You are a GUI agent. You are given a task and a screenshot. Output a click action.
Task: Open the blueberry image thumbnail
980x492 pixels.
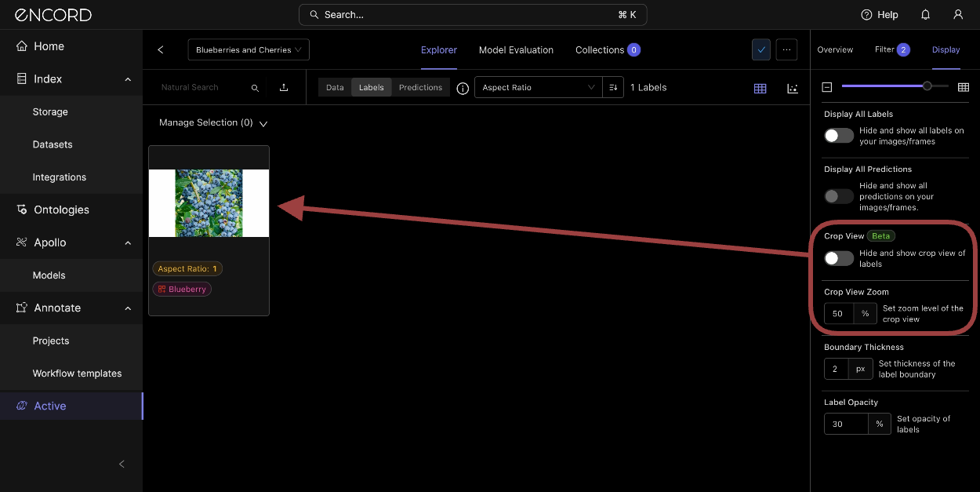pyautogui.click(x=209, y=203)
